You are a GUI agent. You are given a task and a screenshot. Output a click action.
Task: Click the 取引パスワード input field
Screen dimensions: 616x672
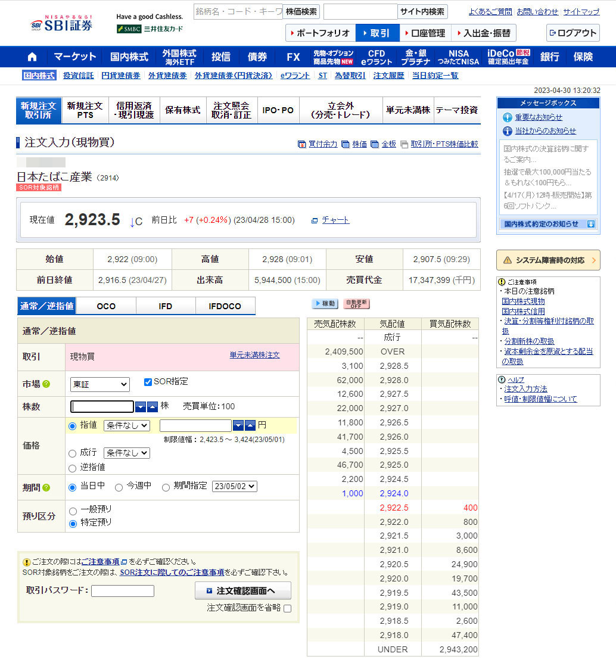tap(122, 590)
